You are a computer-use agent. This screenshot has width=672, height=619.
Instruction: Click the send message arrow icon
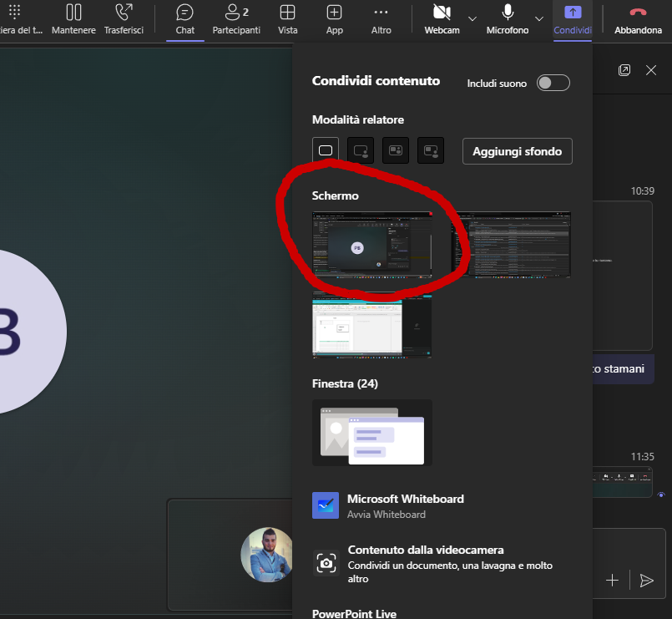pos(646,580)
